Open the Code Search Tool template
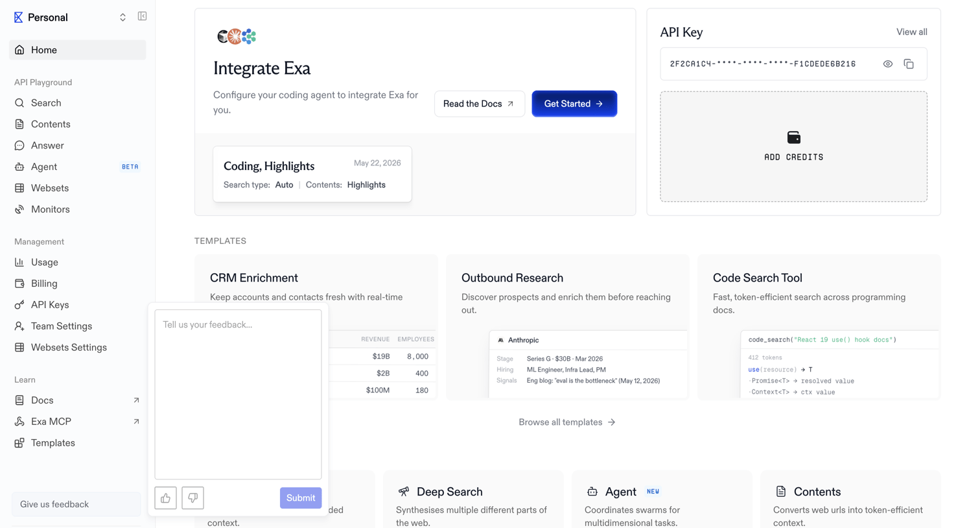The width and height of the screenshot is (980, 528). point(819,326)
